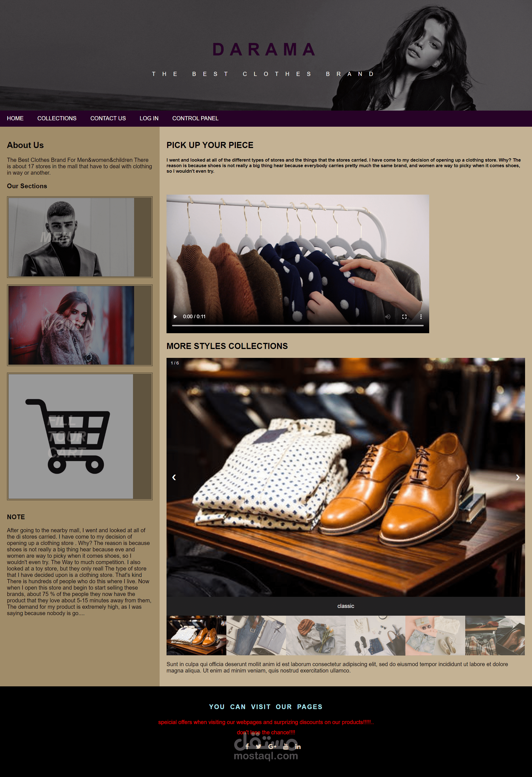
Task: Open the YouTube icon in footer
Action: tap(286, 746)
